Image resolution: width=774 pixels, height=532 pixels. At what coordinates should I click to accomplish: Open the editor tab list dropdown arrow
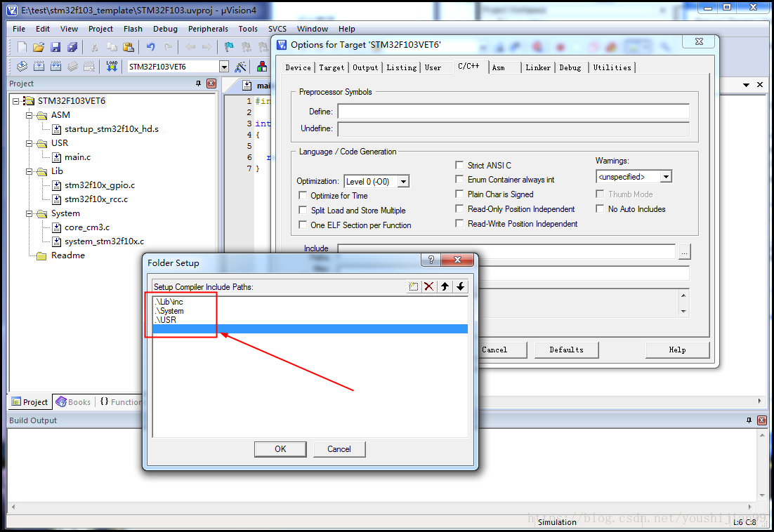click(x=746, y=85)
